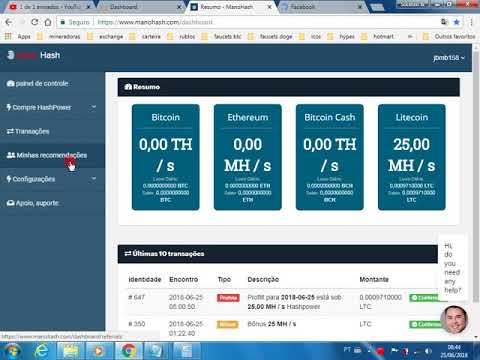
Task: Open Minhas recomendações page
Action: [x=52, y=155]
